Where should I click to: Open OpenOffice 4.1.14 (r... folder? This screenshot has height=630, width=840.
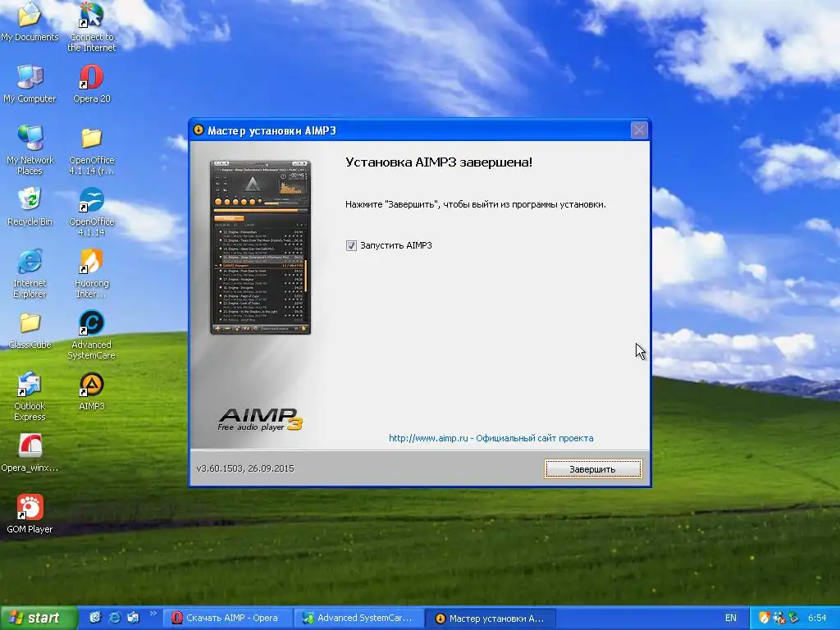coord(92,151)
